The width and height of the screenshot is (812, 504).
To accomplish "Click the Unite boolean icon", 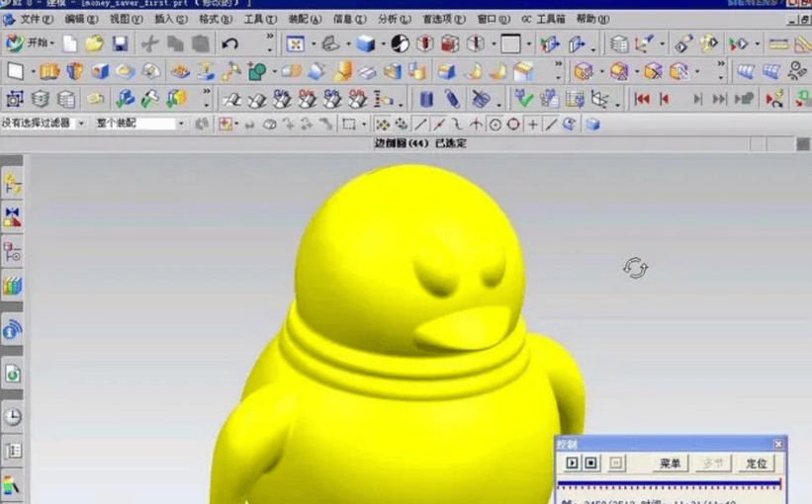I will pyautogui.click(x=292, y=71).
